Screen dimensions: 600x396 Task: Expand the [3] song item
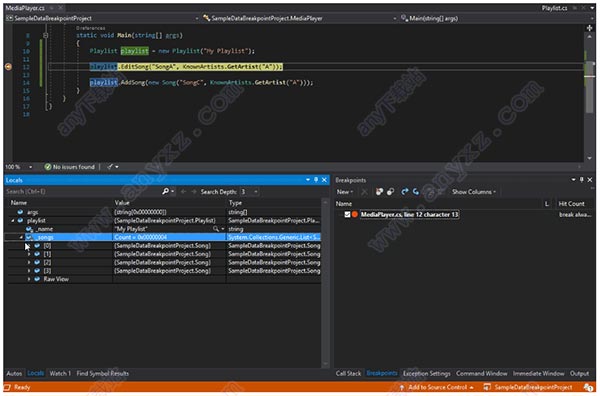pyautogui.click(x=29, y=271)
